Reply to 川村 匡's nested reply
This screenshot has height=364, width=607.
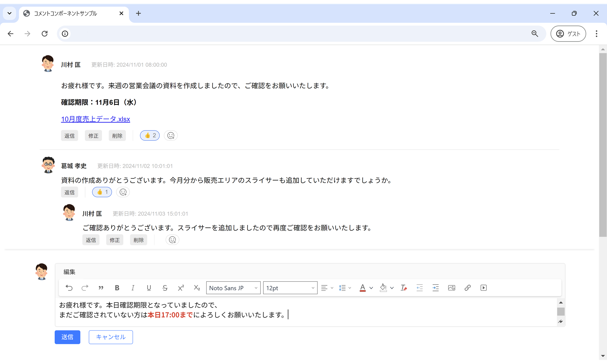[x=91, y=240]
